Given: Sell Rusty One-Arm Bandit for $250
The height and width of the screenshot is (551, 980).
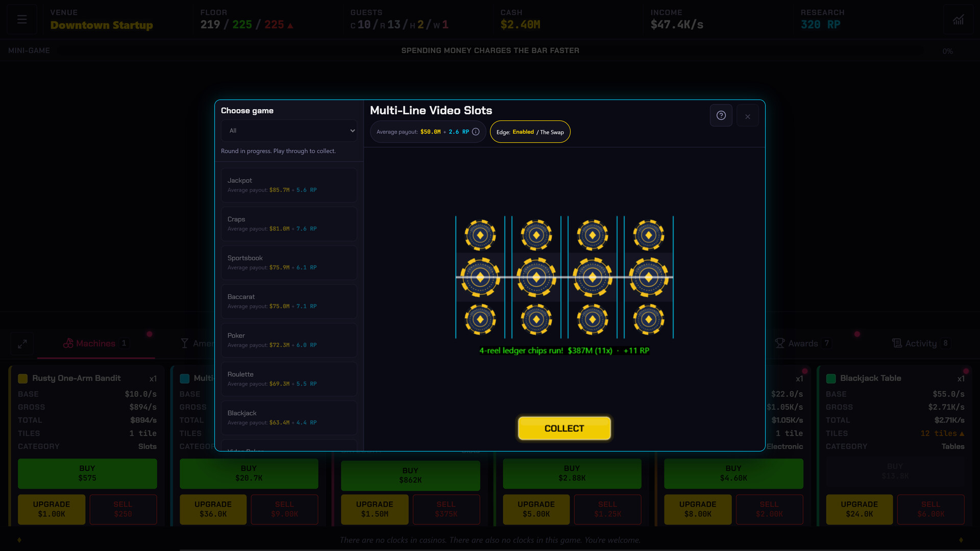Looking at the screenshot, I should coord(123,509).
